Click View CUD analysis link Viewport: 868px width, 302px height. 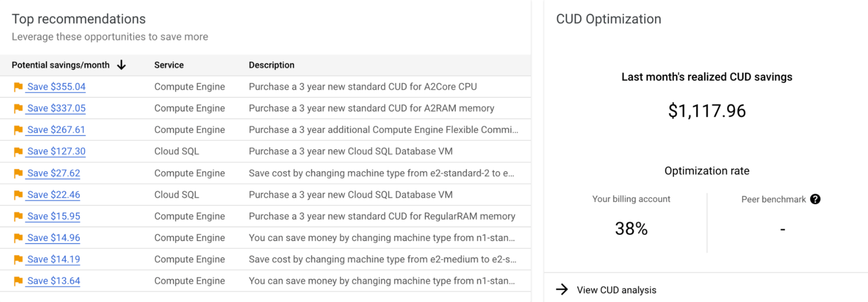click(616, 290)
